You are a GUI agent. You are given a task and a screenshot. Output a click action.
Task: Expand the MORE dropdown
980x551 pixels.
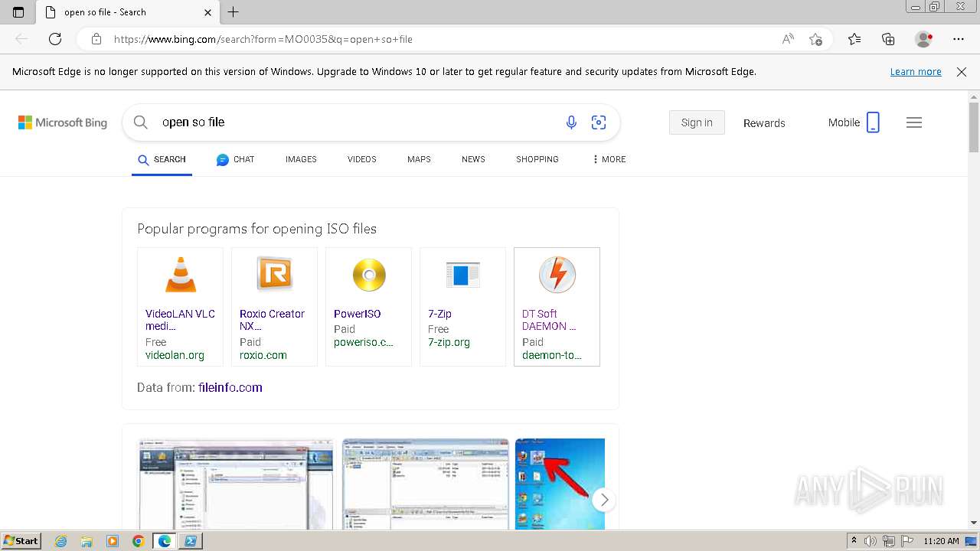click(x=609, y=159)
